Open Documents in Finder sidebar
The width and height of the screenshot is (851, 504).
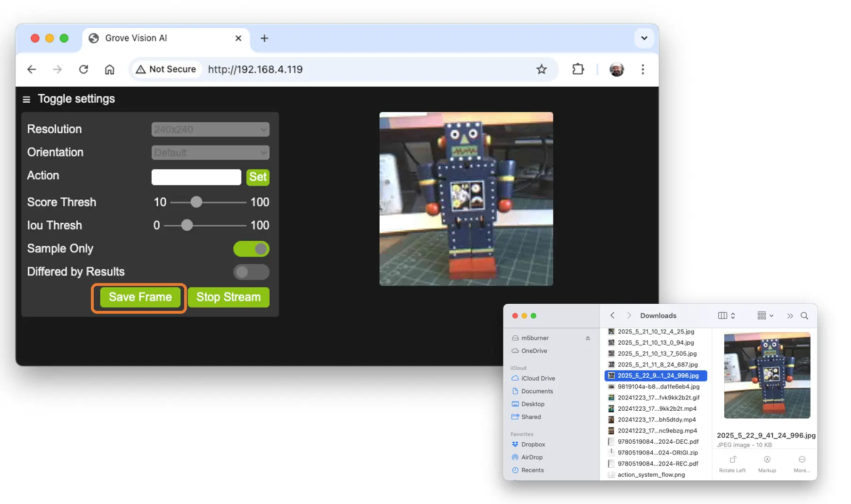coord(536,391)
